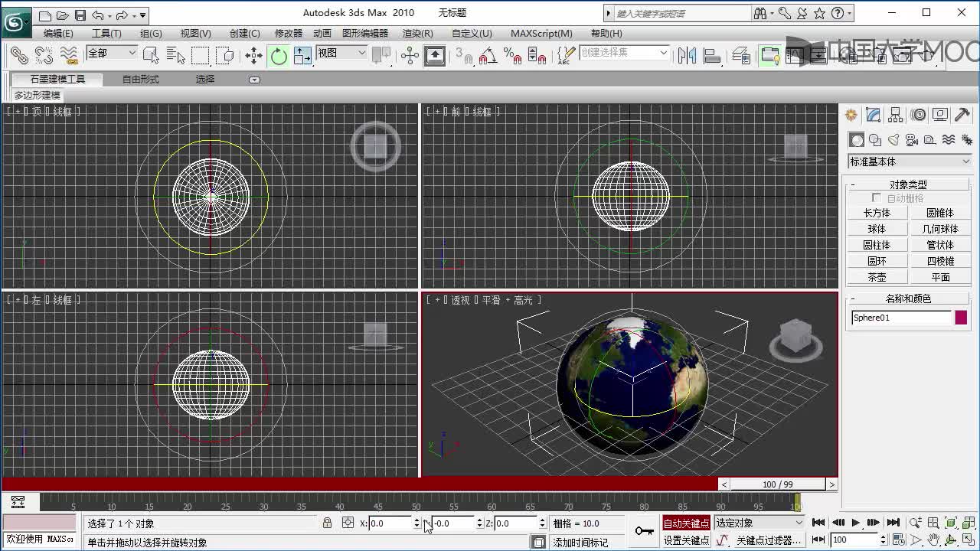Open the 渲染(R) menu
Screen dimensions: 980x551
coord(417,34)
